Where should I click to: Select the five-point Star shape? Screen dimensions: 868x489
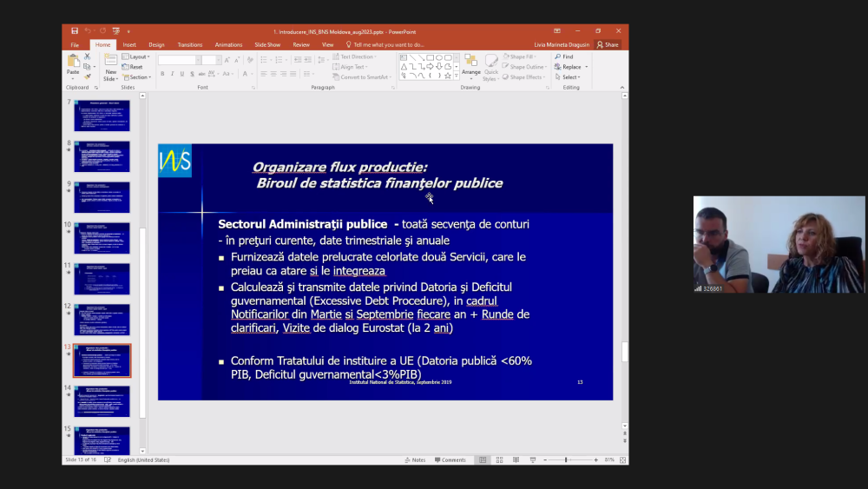point(448,76)
